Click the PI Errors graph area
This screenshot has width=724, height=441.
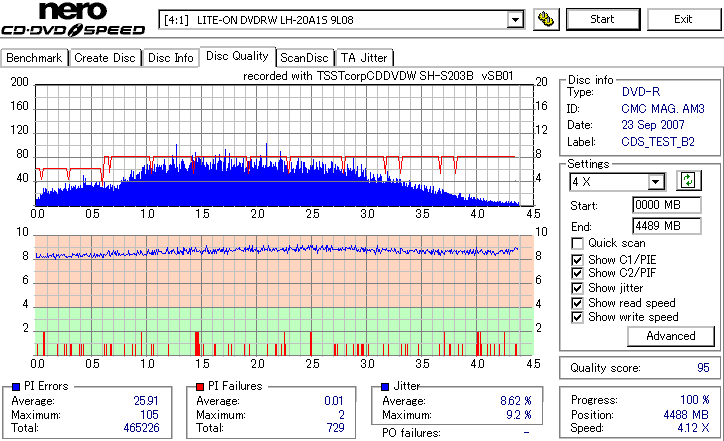coord(284,145)
